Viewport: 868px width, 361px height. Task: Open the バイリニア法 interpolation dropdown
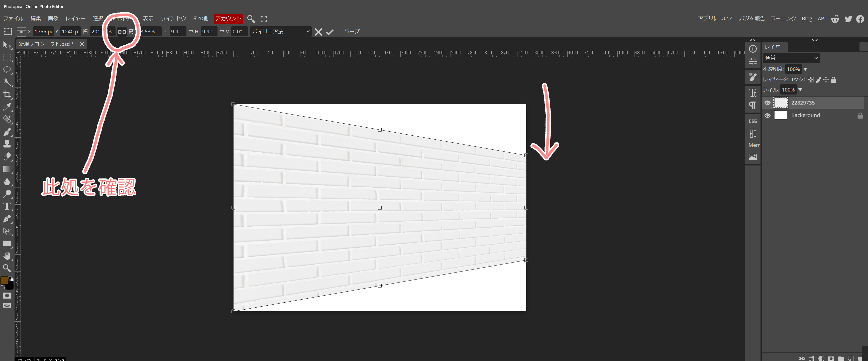click(280, 32)
